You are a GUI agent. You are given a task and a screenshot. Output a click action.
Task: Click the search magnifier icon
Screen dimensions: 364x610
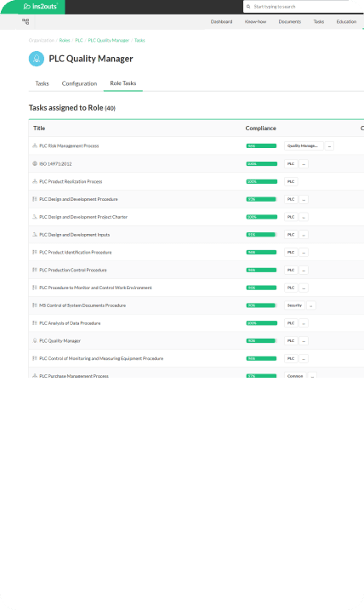(248, 7)
